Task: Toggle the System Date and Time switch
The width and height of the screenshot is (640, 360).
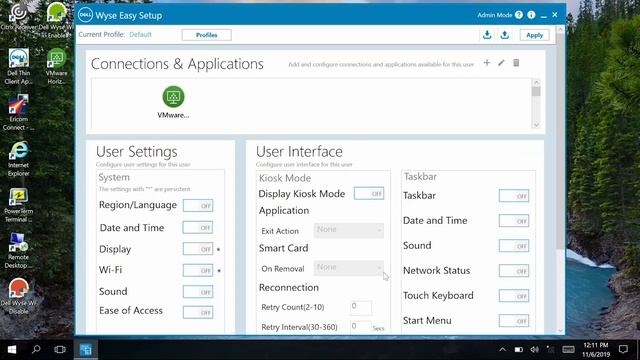Action: tap(198, 227)
